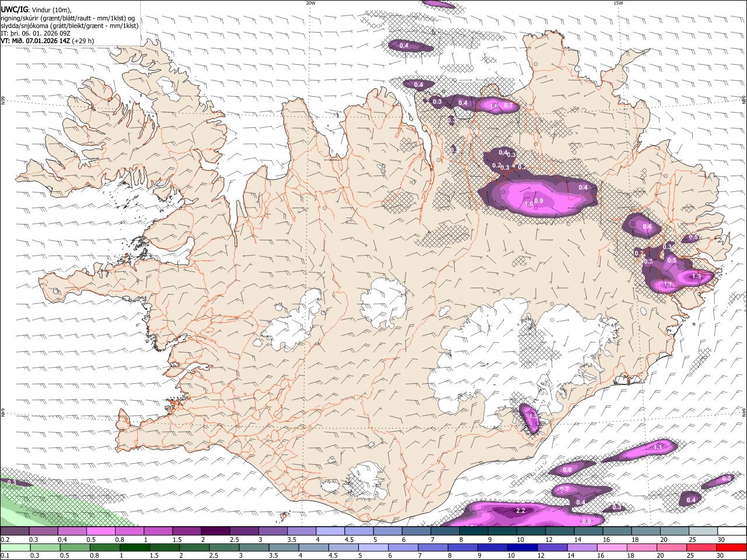Click the rain legend swatch between 3 and 3.5
Screen dimensions: 747x560
pos(254,547)
